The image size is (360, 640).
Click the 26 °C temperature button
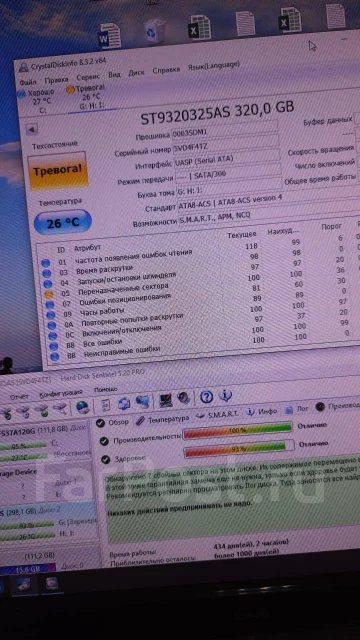click(62, 223)
